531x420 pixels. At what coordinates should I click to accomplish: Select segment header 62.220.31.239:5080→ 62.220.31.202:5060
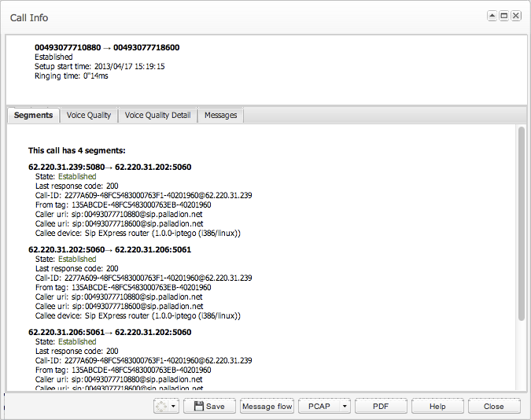(x=109, y=167)
